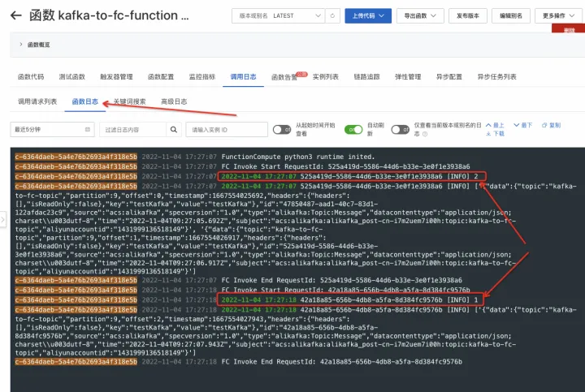The width and height of the screenshot is (585, 392).
Task: Select the 关键词搜索 sub-tab
Action: coord(129,101)
